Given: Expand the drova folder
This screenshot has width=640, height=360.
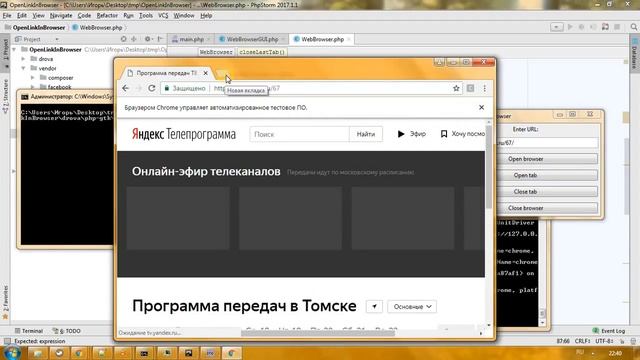Looking at the screenshot, I should click(24, 59).
